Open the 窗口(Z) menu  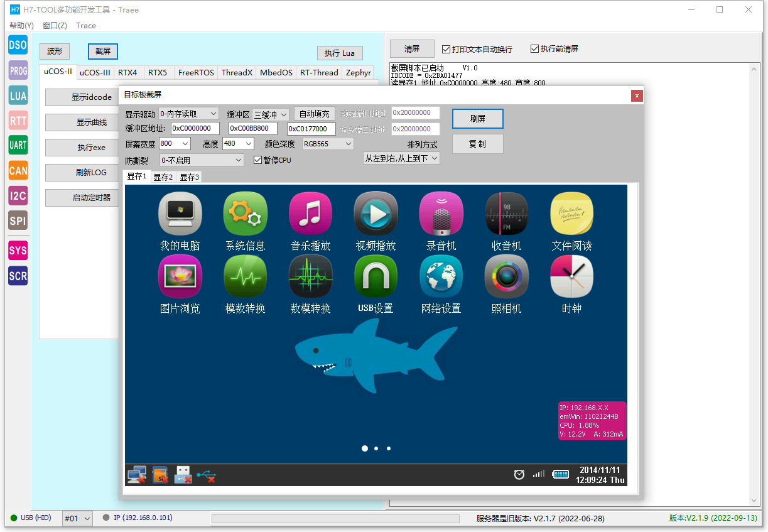55,26
